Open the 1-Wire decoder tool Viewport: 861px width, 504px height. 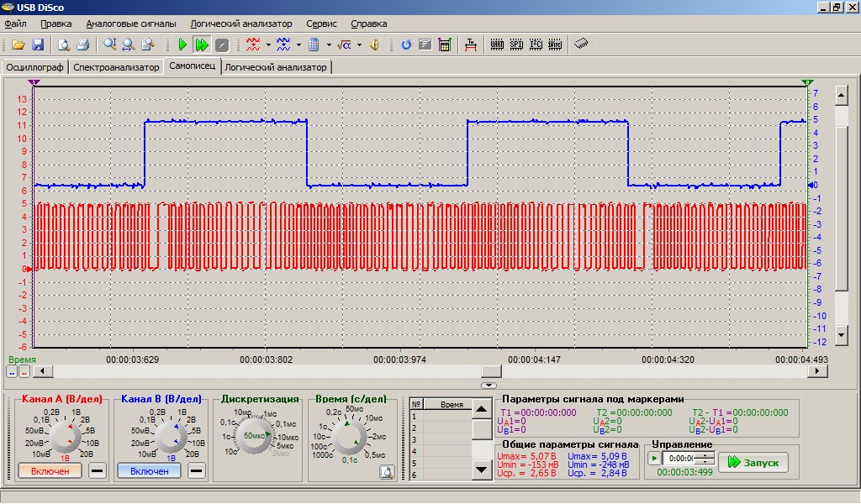[x=555, y=45]
